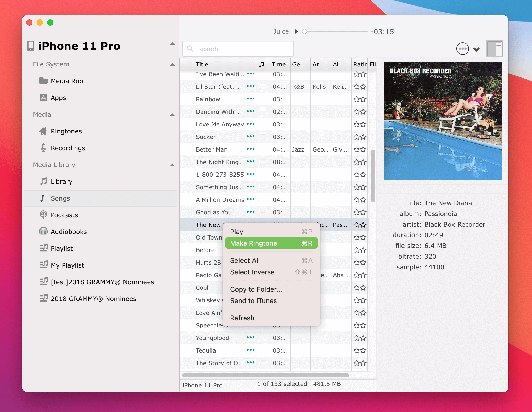Open the Playlist item
This screenshot has width=532, height=412.
pos(56,248)
